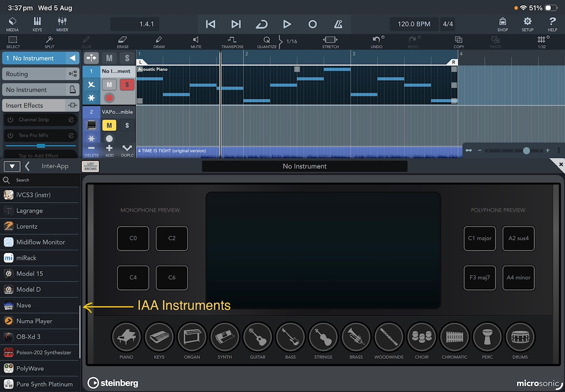Open the HELP menu
Viewport: 565px width, 392px height.
point(552,24)
